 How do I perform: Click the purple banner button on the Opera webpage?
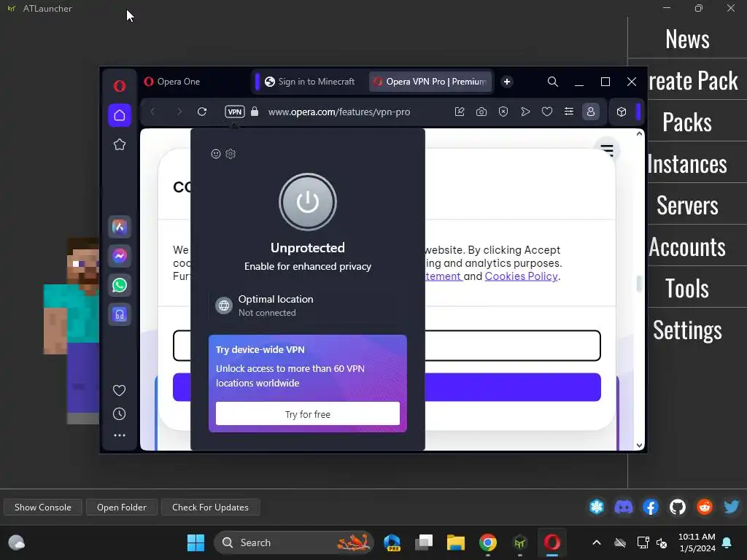point(387,387)
